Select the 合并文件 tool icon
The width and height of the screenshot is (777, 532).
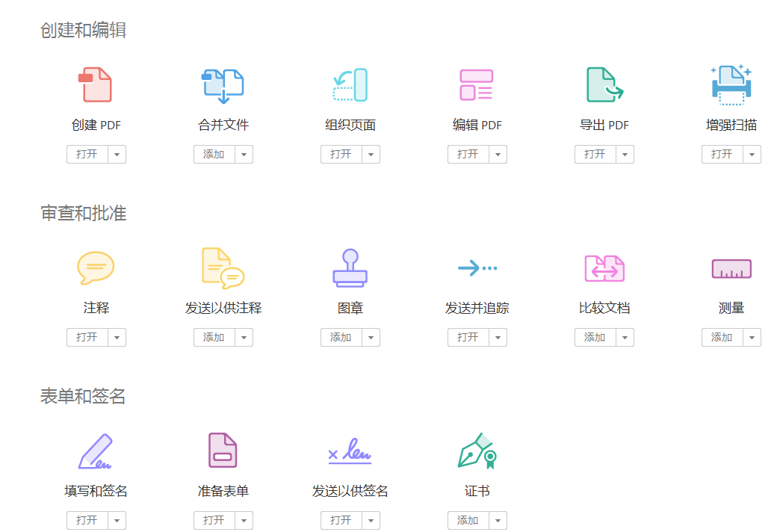223,84
